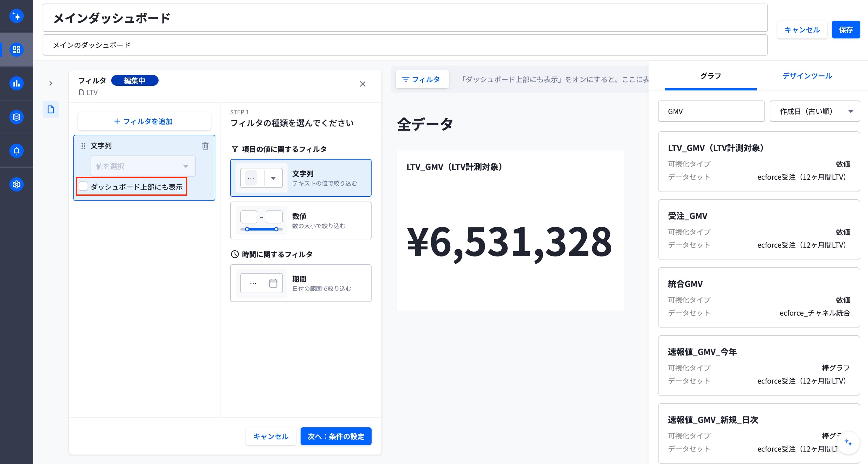Open the 値を選択 dropdown
The width and height of the screenshot is (868, 464).
coord(143,166)
